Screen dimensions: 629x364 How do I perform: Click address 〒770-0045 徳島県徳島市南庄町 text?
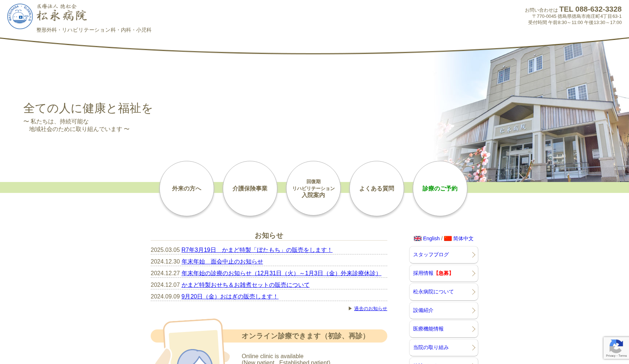pos(577,16)
